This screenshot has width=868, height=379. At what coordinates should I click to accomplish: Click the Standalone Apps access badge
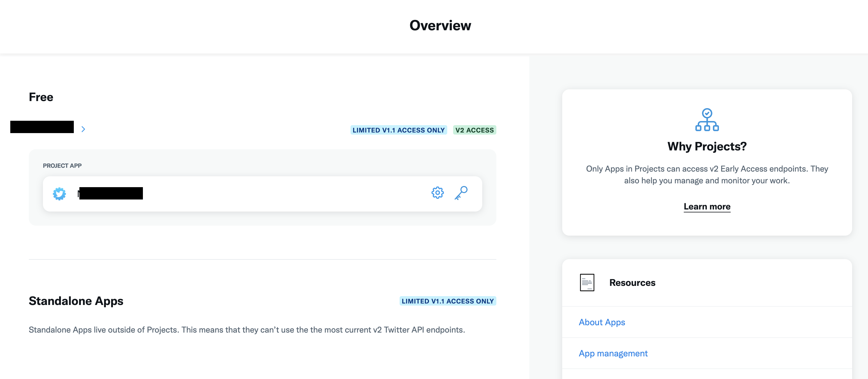coord(448,301)
